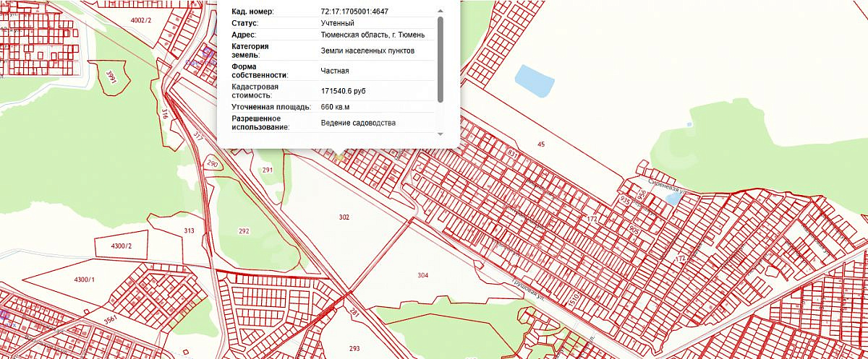This screenshot has width=868, height=359.
Task: Select parcel 4300/2 on the map
Action: click(x=121, y=246)
